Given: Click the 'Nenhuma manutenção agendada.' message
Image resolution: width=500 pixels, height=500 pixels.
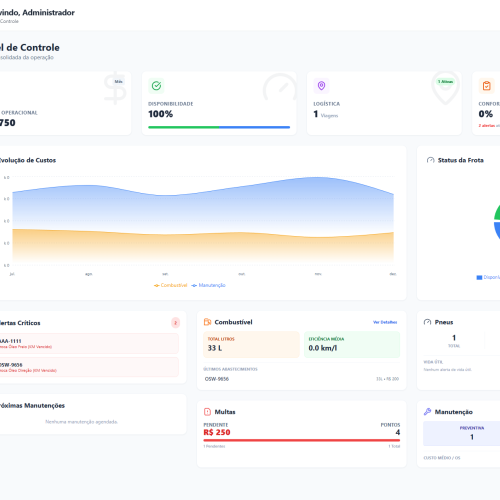Looking at the screenshot, I should coord(81,422).
